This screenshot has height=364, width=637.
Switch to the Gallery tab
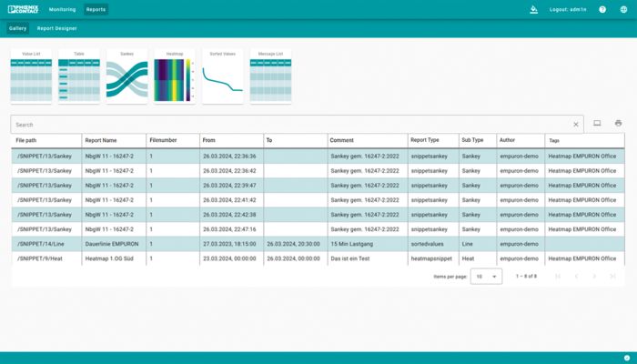17,28
